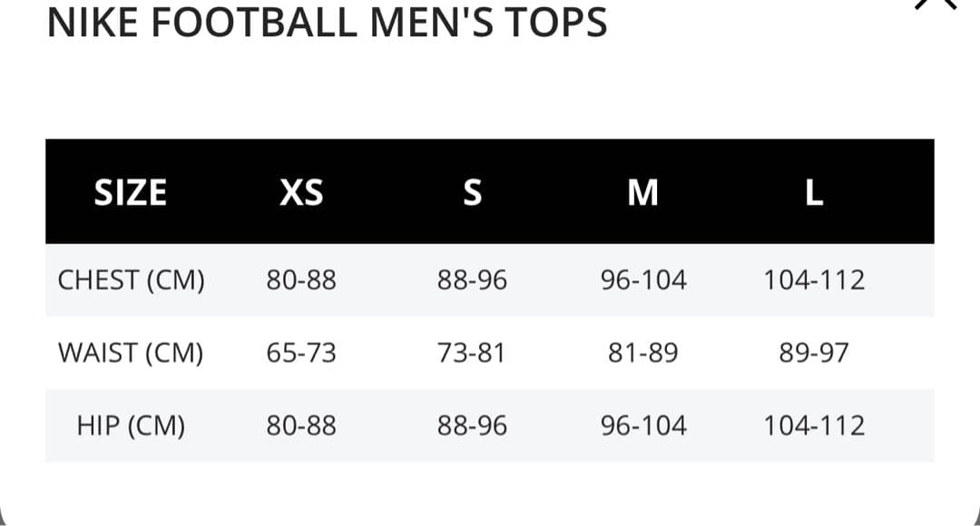The height and width of the screenshot is (526, 980).
Task: Click the S waist value 73-81
Action: tap(472, 353)
